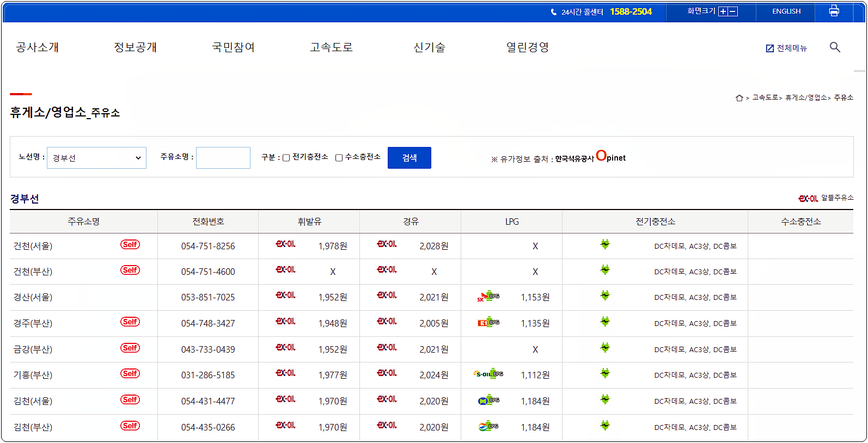
Task: Open the search magnifier icon
Action: 835,47
